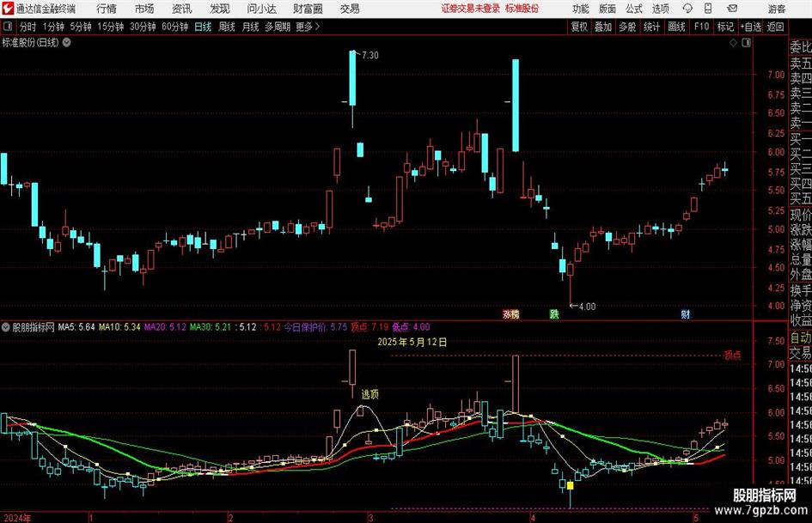Click the 叠加 toolbar button
The width and height of the screenshot is (812, 523).
(x=603, y=27)
